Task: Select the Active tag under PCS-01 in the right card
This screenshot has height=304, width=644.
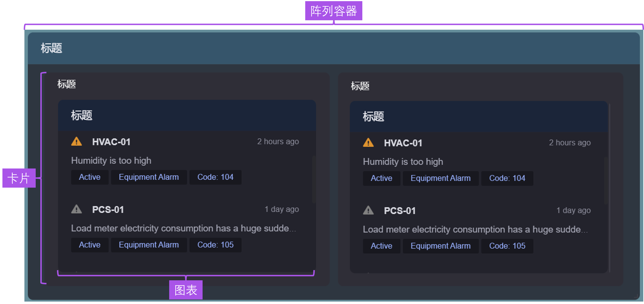Action: (x=381, y=246)
